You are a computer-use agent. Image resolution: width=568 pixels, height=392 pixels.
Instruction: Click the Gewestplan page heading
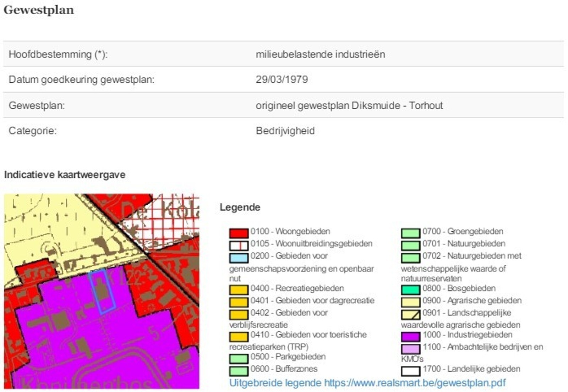39,10
